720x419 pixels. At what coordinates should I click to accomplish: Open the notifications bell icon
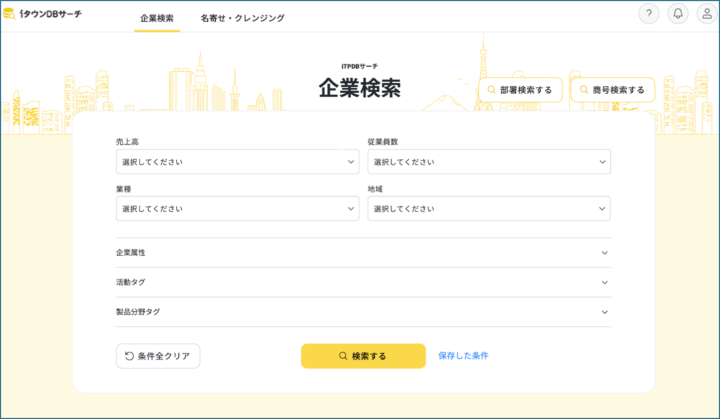(678, 14)
